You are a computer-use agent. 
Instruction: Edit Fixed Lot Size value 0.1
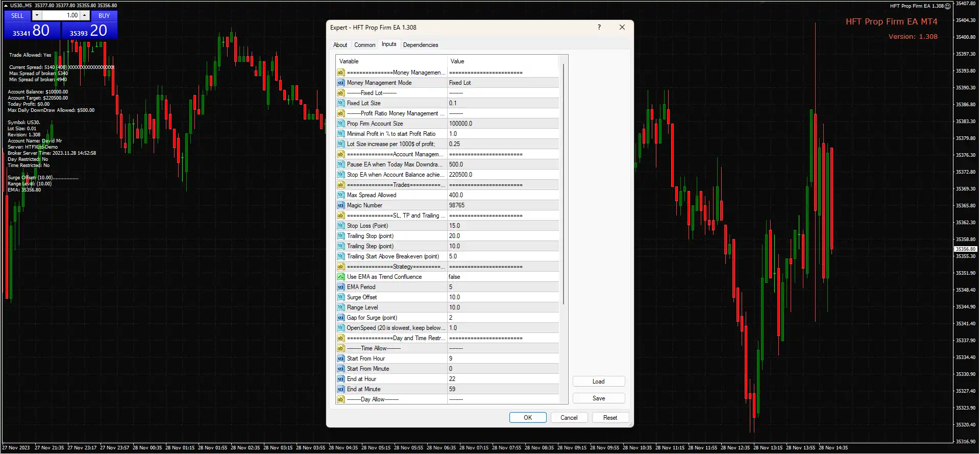(503, 103)
